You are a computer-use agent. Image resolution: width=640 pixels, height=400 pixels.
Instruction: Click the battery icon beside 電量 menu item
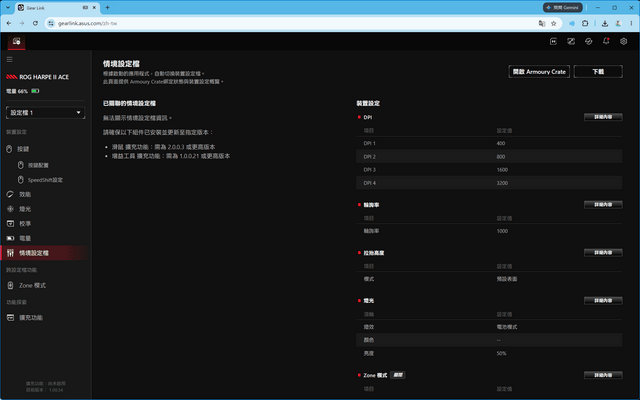pos(10,238)
